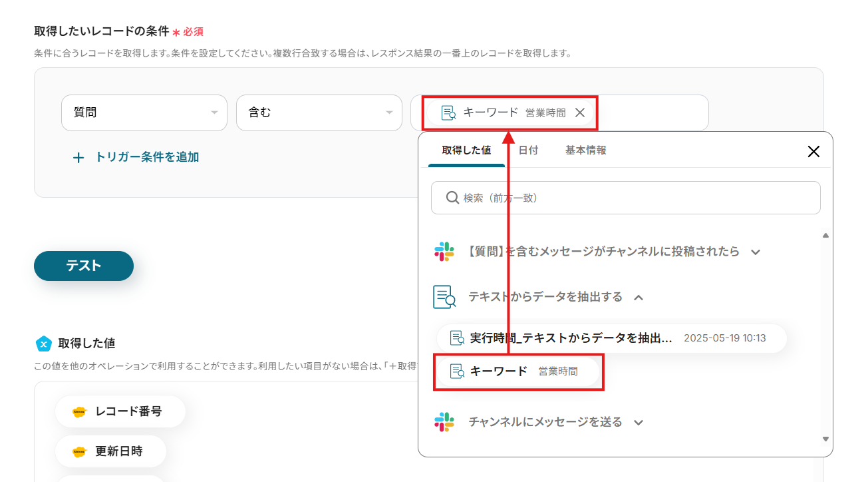Select the レコード番号 value chip
868x482 pixels.
(x=120, y=411)
